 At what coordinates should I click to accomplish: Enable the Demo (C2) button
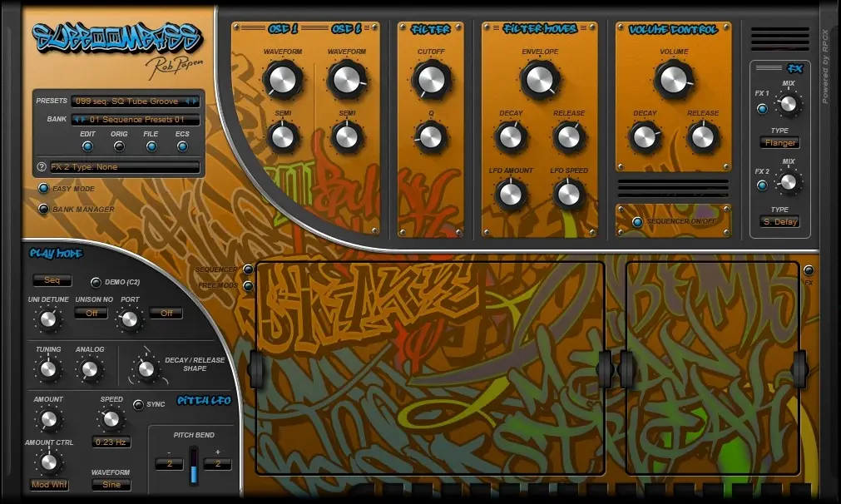click(x=96, y=282)
